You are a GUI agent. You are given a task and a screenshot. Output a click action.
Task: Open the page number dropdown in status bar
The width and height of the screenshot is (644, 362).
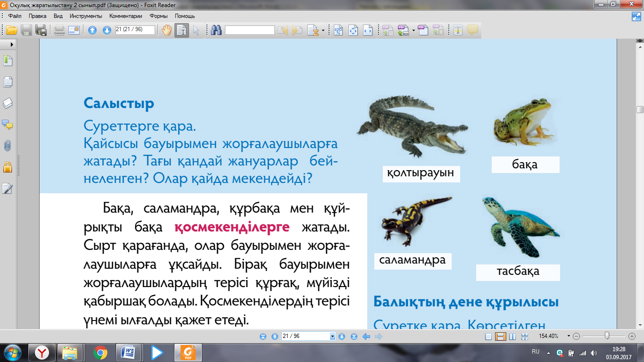click(332, 337)
